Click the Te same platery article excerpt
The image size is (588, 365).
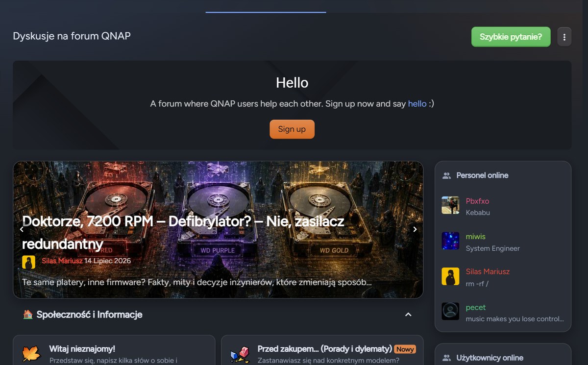coord(197,283)
